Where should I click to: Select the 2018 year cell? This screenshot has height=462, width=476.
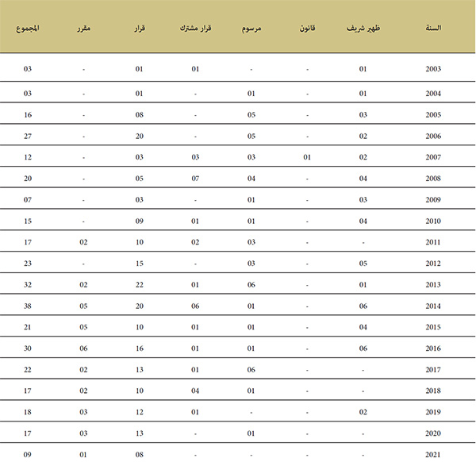(x=433, y=391)
